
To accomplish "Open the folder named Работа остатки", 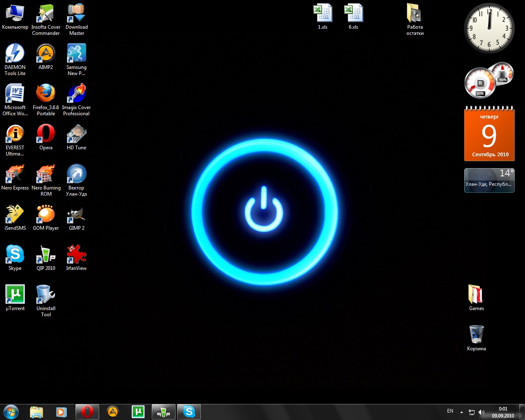I will click(x=415, y=14).
